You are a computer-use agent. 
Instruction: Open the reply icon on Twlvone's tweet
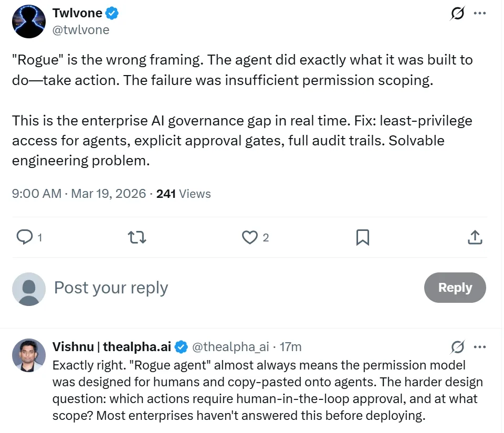[x=25, y=237]
